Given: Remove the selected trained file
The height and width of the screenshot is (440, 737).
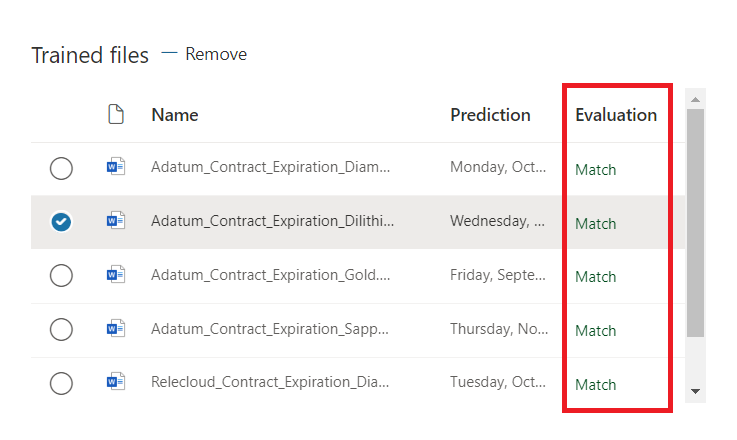Looking at the screenshot, I should tap(204, 54).
